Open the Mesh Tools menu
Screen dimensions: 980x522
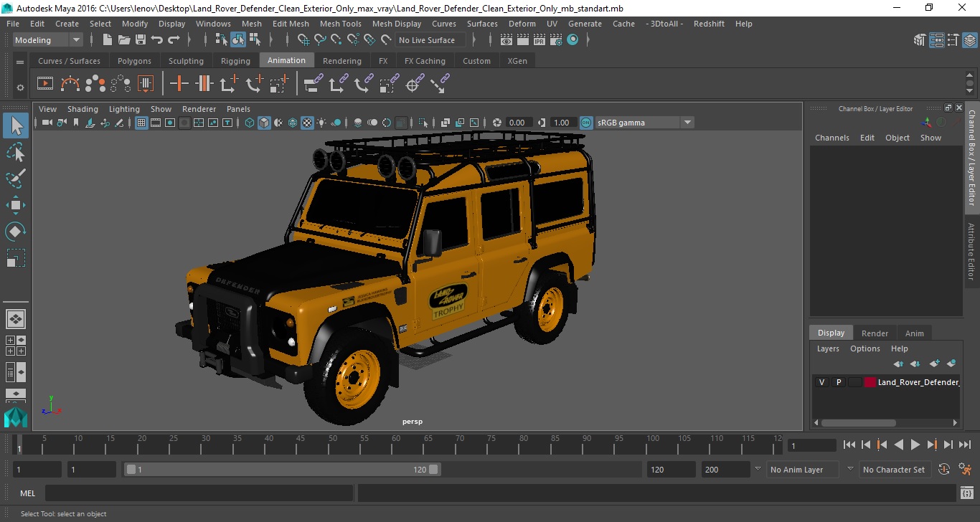[341, 24]
